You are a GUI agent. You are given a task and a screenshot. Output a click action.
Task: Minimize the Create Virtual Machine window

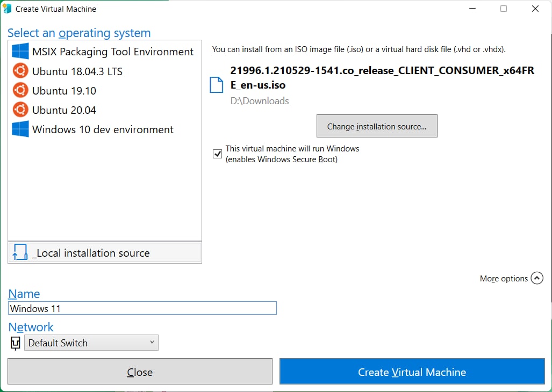point(472,9)
